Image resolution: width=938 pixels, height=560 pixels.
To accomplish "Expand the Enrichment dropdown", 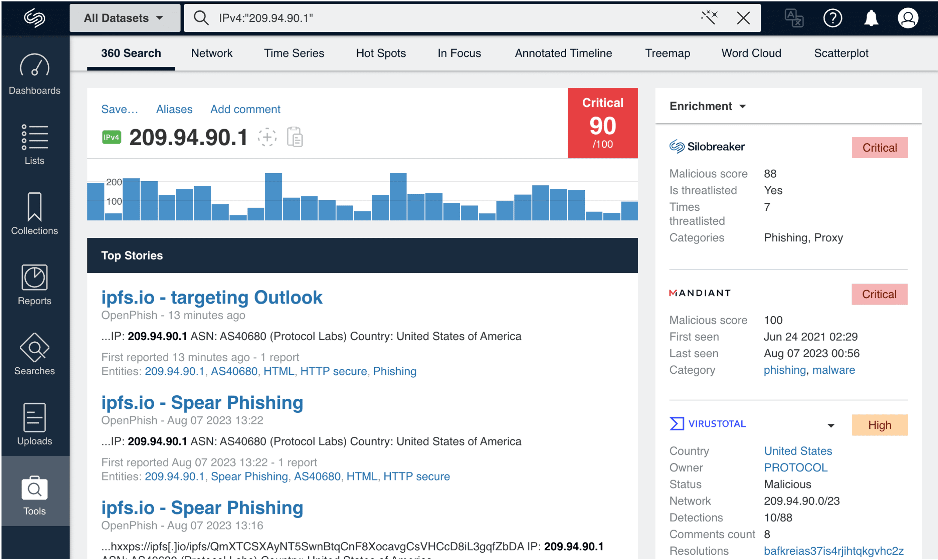I will (x=708, y=106).
